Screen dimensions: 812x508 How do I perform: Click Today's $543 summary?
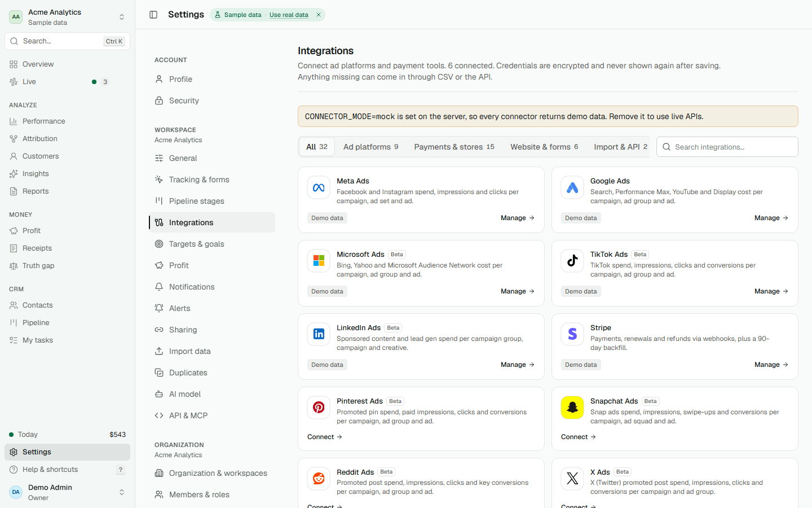(67, 435)
